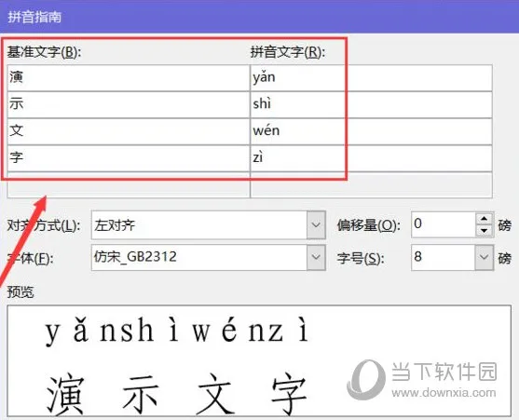The height and width of the screenshot is (420, 519).
Task: Click the base text cell '示'
Action: (x=129, y=104)
